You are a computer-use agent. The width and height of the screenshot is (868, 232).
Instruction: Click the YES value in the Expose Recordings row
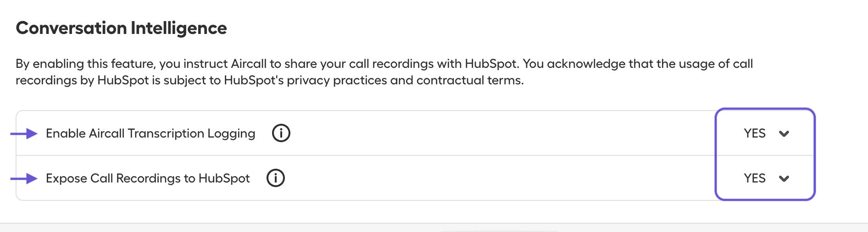pos(755,178)
